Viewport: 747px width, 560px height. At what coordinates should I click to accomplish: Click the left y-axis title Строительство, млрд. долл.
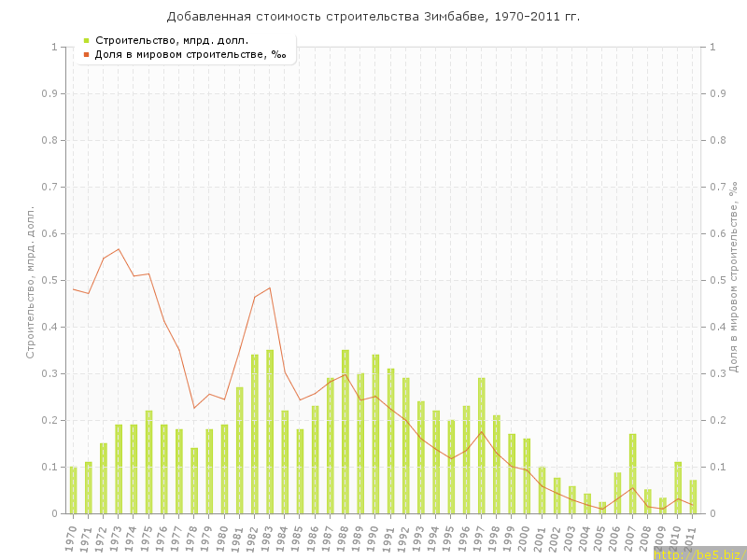point(30,282)
